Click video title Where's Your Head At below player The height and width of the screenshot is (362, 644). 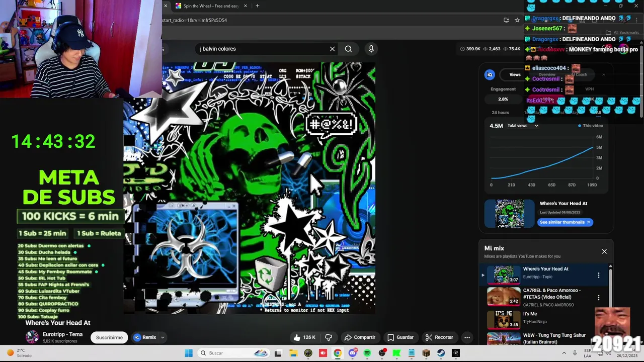(x=58, y=323)
